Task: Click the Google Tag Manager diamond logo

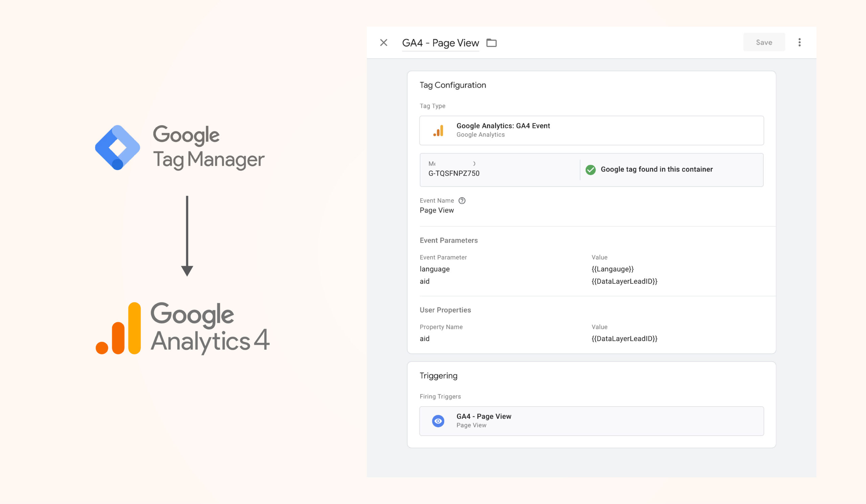Action: pos(117,148)
